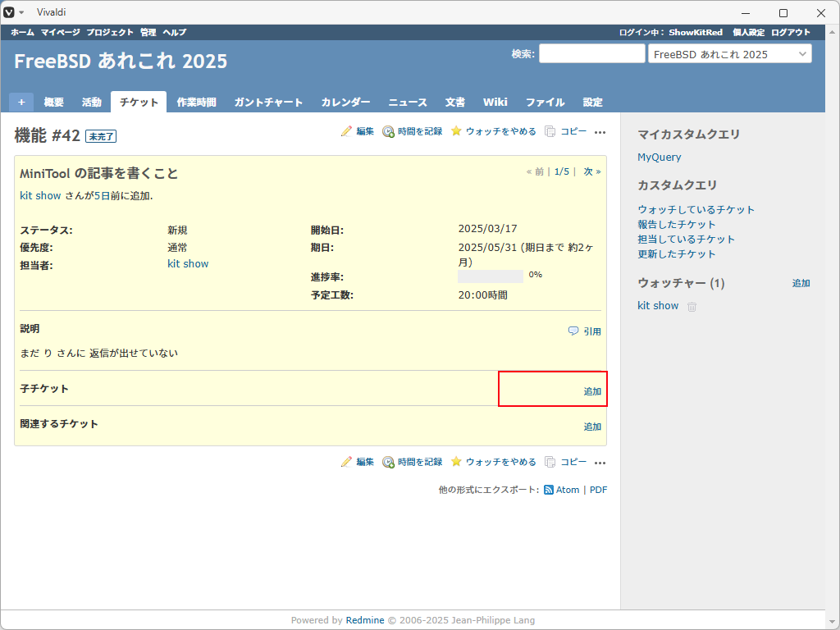
Task: Click the Atom feed icon
Action: 549,490
